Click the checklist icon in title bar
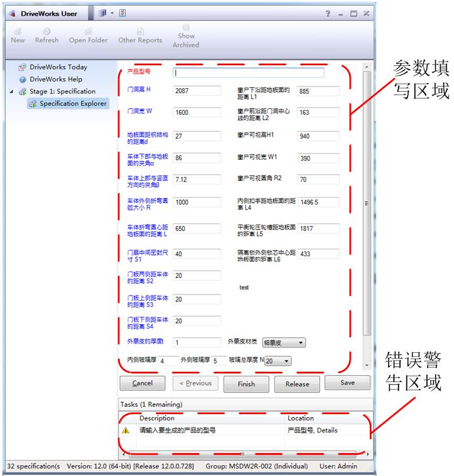 (x=123, y=13)
